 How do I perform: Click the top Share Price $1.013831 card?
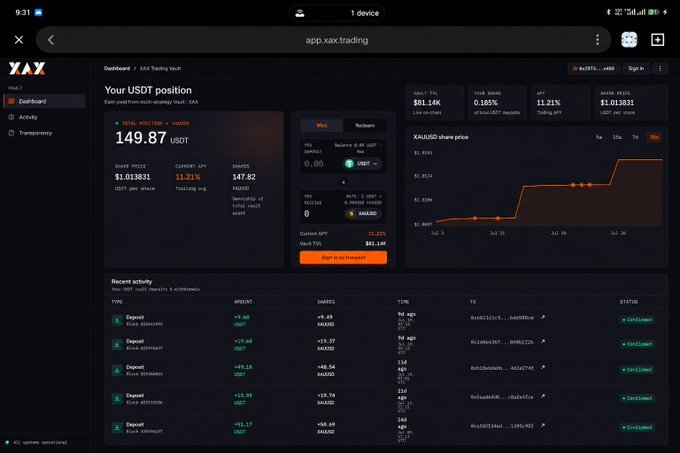[x=631, y=103]
